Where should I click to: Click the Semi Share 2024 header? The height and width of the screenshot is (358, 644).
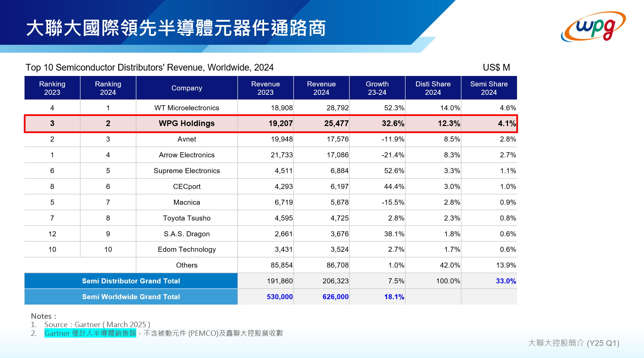tap(489, 88)
